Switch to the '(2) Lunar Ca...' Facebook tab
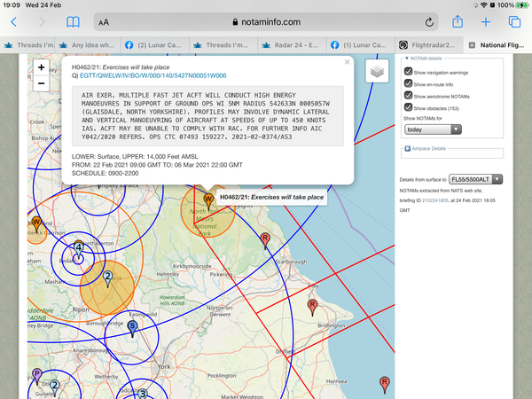Image resolution: width=532 pixels, height=399 pixels. [x=154, y=45]
